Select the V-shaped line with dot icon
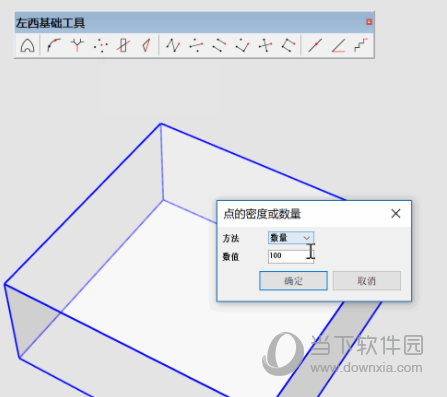 coord(242,45)
